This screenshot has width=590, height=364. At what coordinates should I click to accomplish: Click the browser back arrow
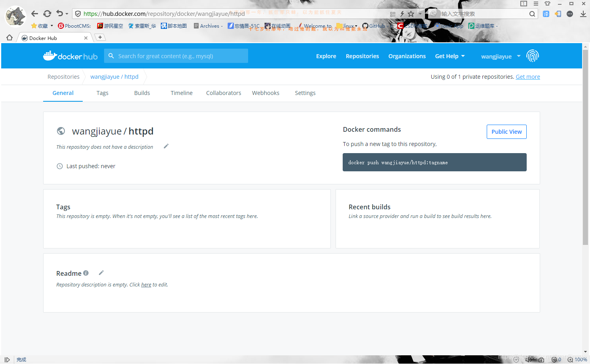(x=34, y=14)
